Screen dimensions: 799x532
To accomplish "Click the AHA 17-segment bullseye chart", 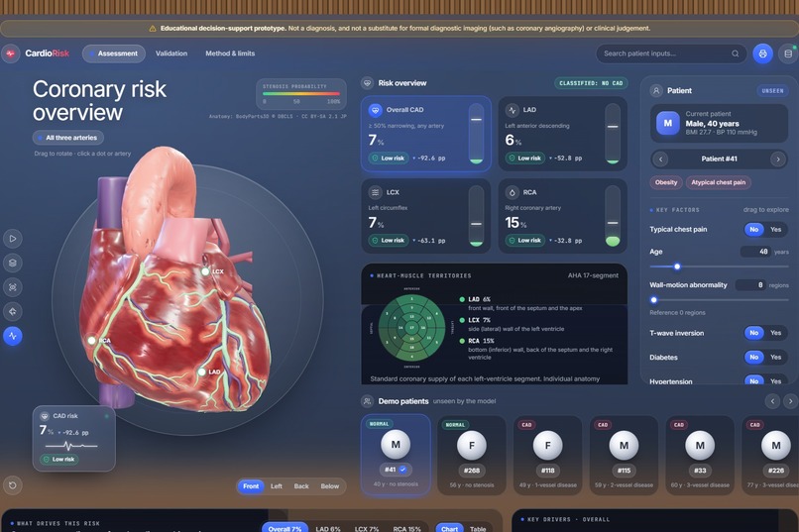I will (x=411, y=328).
